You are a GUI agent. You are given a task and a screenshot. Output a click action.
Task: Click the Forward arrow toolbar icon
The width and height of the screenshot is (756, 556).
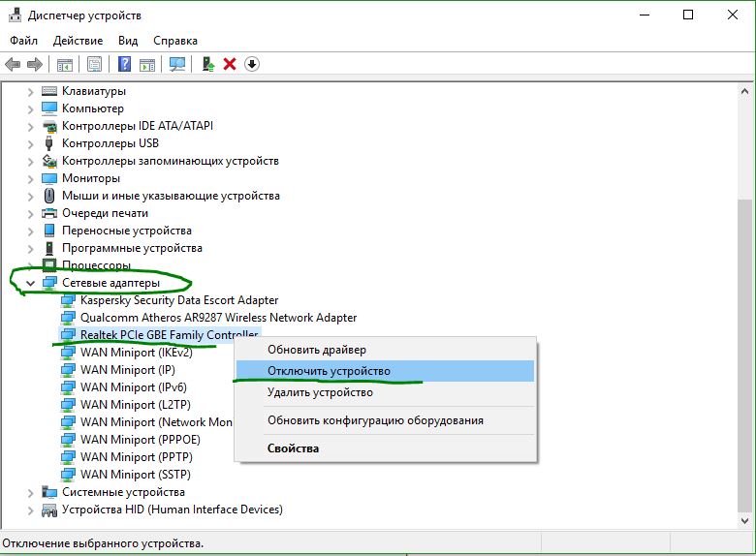pyautogui.click(x=35, y=64)
